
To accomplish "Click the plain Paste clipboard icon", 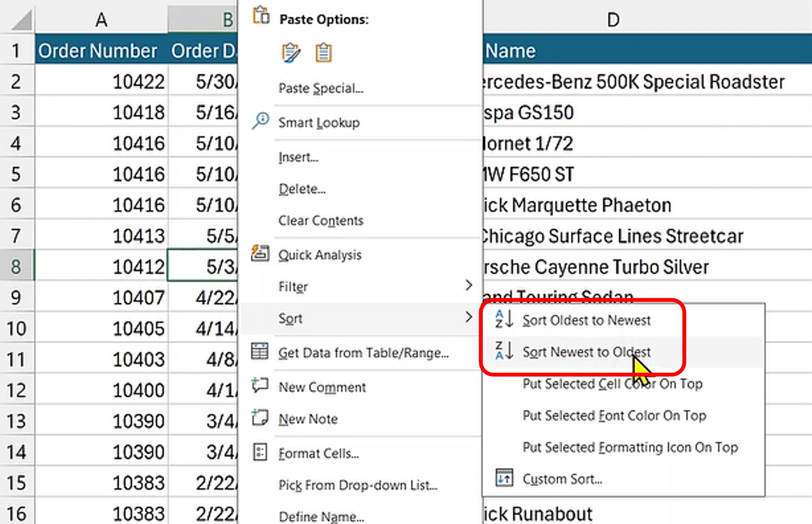I will click(x=323, y=53).
